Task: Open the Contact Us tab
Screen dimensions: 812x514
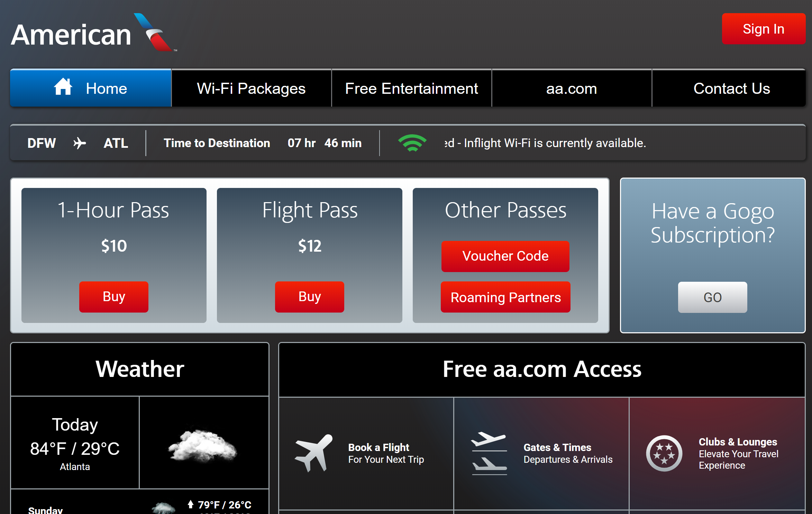Action: point(731,89)
